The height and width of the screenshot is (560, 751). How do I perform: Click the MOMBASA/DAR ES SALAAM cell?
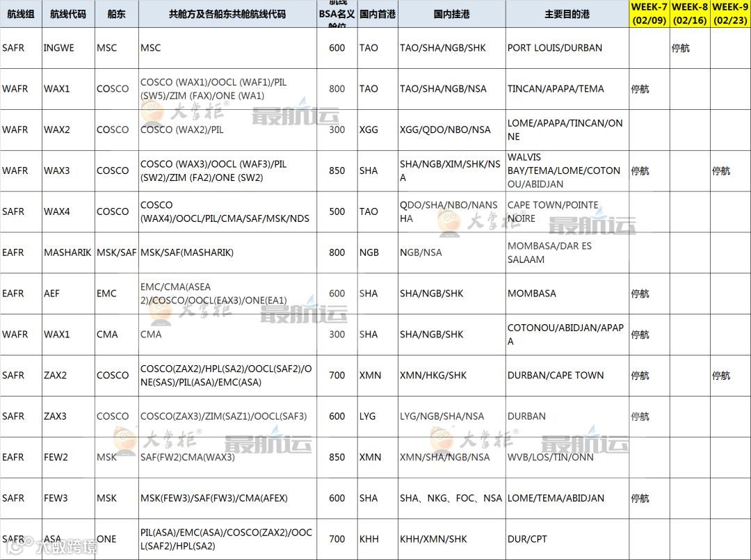click(x=567, y=253)
